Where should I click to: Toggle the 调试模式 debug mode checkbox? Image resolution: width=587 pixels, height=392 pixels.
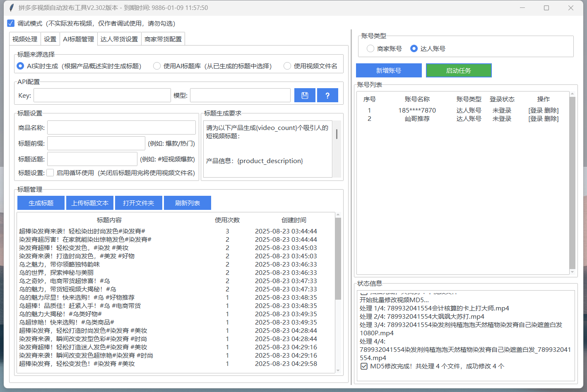point(11,23)
